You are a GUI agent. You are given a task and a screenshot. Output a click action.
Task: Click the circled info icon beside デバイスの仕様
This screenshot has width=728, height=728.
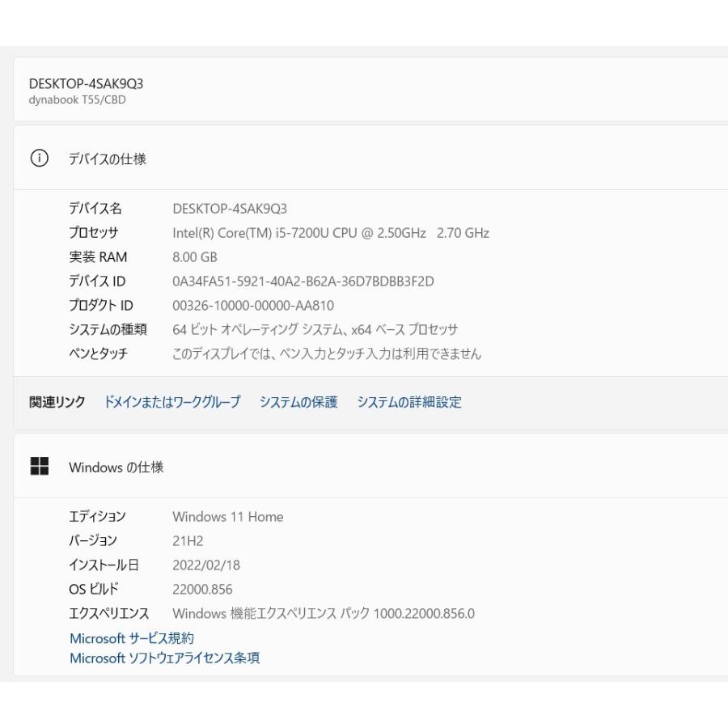40,159
